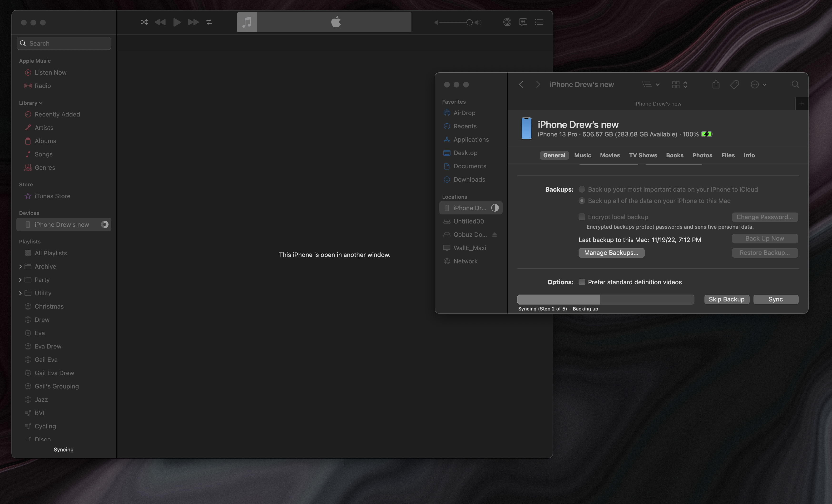
Task: Open the AirPlay audio output icon
Action: (507, 22)
